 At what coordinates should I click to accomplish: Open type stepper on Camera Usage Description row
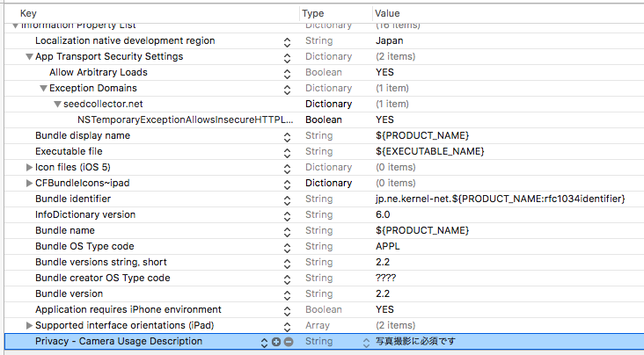point(367,341)
